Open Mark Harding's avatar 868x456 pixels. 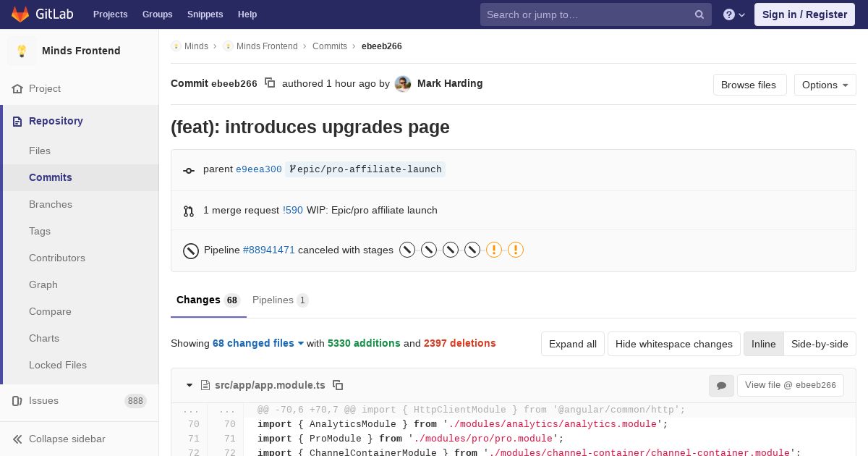403,84
